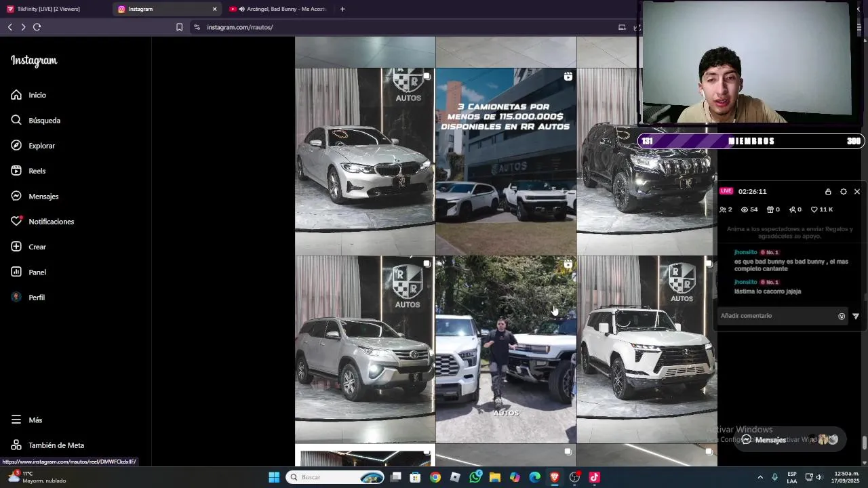Open a new browser tab
The width and height of the screenshot is (868, 488).
point(342,9)
